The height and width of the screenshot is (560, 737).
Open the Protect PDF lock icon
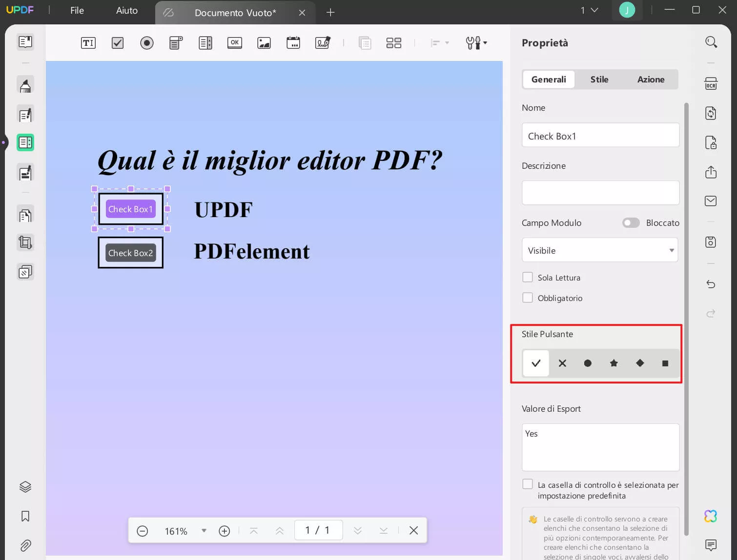pos(711,142)
